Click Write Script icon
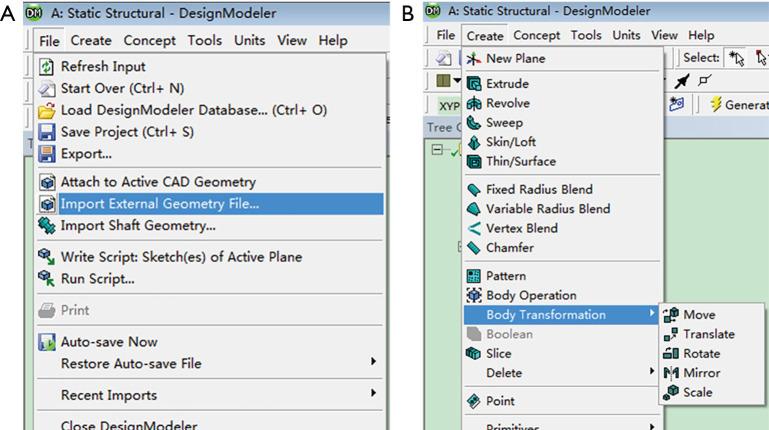The width and height of the screenshot is (769, 430). [47, 256]
